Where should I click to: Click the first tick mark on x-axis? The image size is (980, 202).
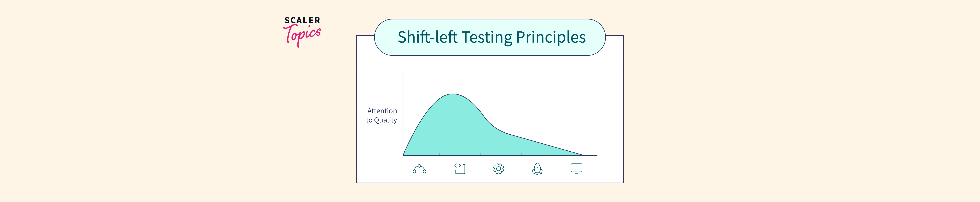(439, 154)
